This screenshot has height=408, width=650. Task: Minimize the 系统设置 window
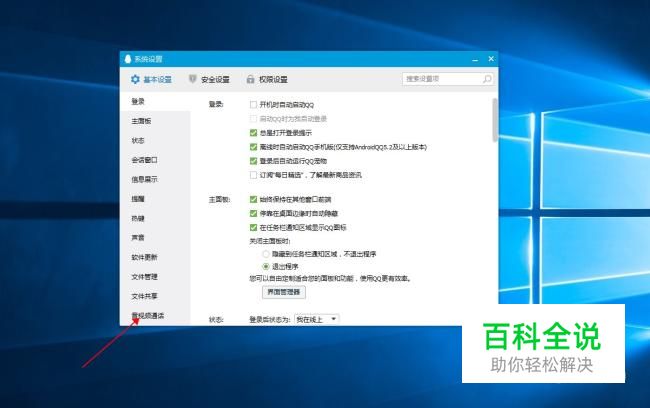[x=475, y=59]
